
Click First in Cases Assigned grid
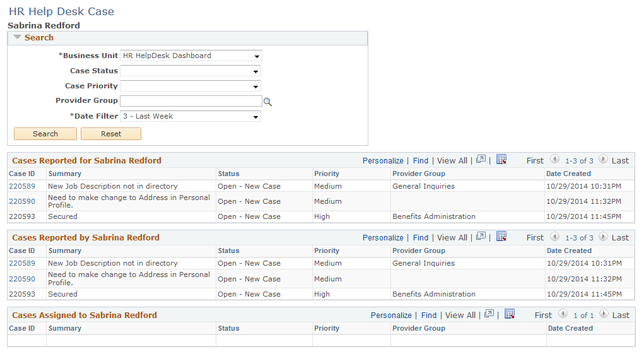tap(543, 315)
